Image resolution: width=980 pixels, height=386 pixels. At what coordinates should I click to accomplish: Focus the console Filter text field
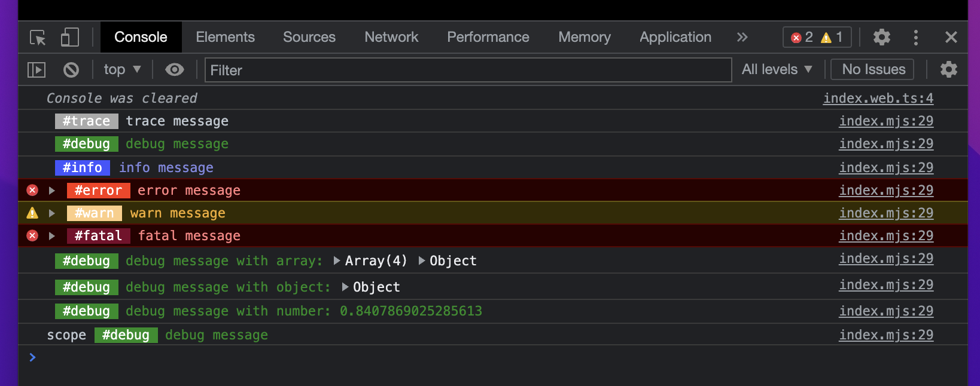point(468,70)
